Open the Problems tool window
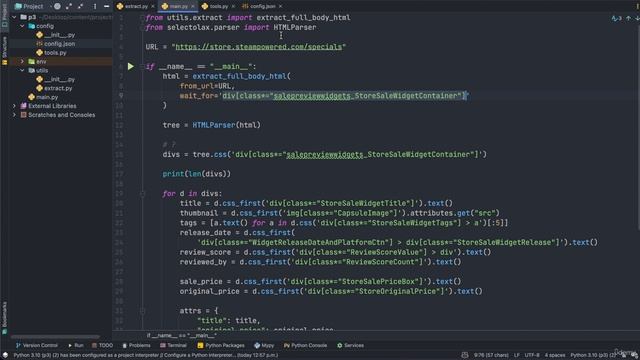Viewport: 640px width, 360px height. point(136,346)
